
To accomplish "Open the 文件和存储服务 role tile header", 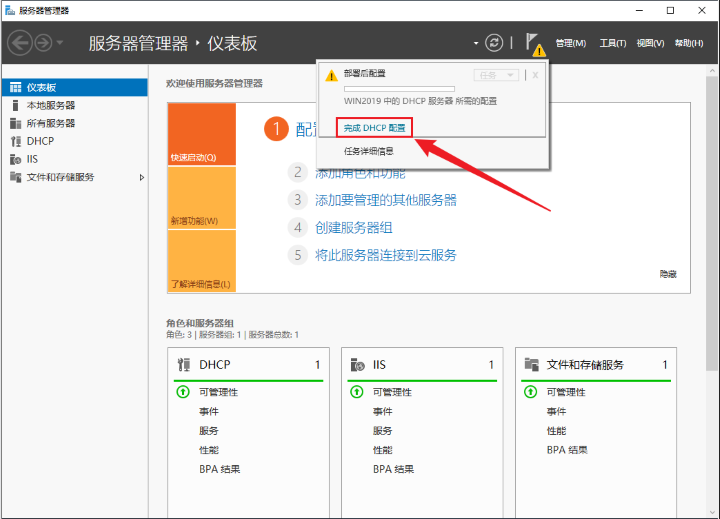I will coord(596,365).
